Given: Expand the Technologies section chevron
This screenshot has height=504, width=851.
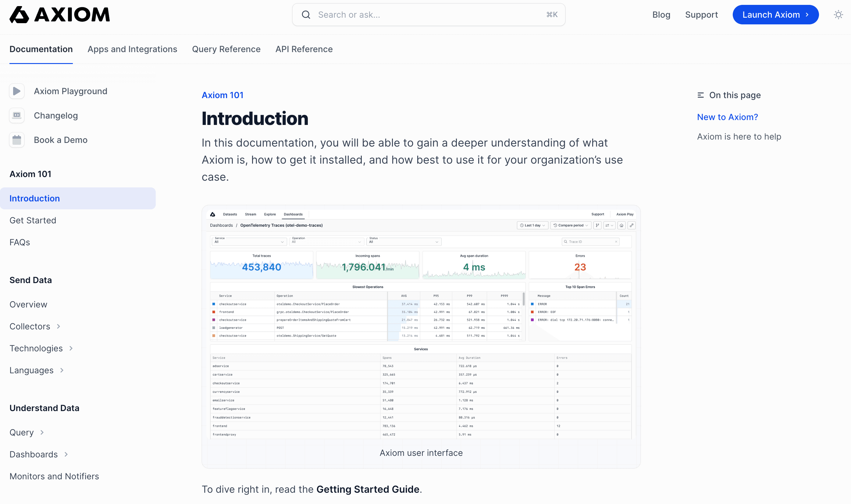Looking at the screenshot, I should click(71, 349).
